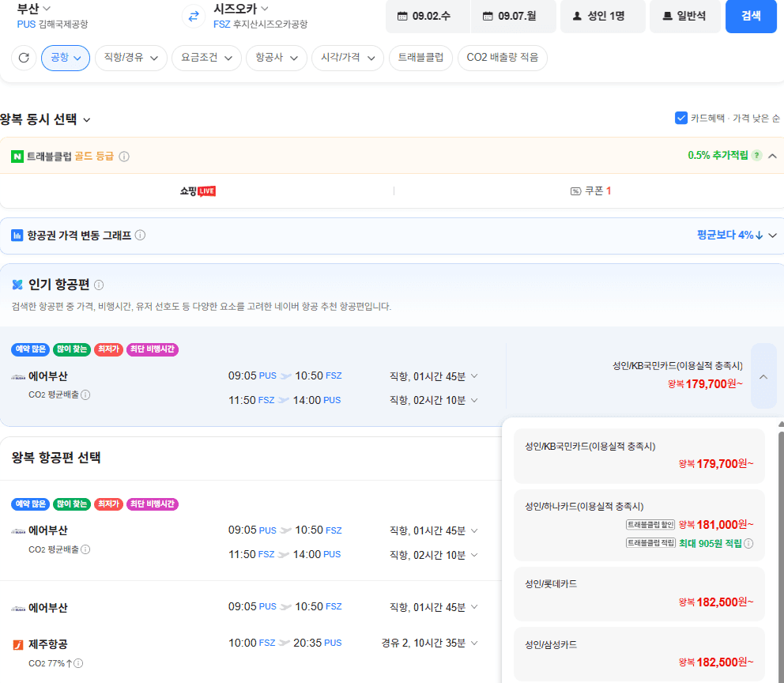Click CO2 77% info icon for 제주항공
784x683 pixels.
(78, 663)
